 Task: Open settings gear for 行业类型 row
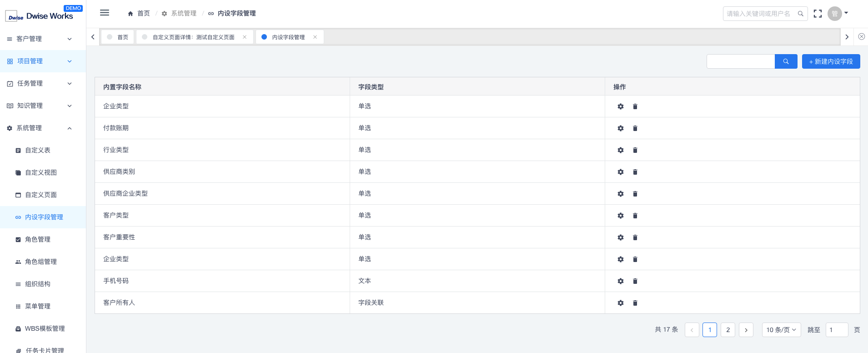pyautogui.click(x=621, y=150)
